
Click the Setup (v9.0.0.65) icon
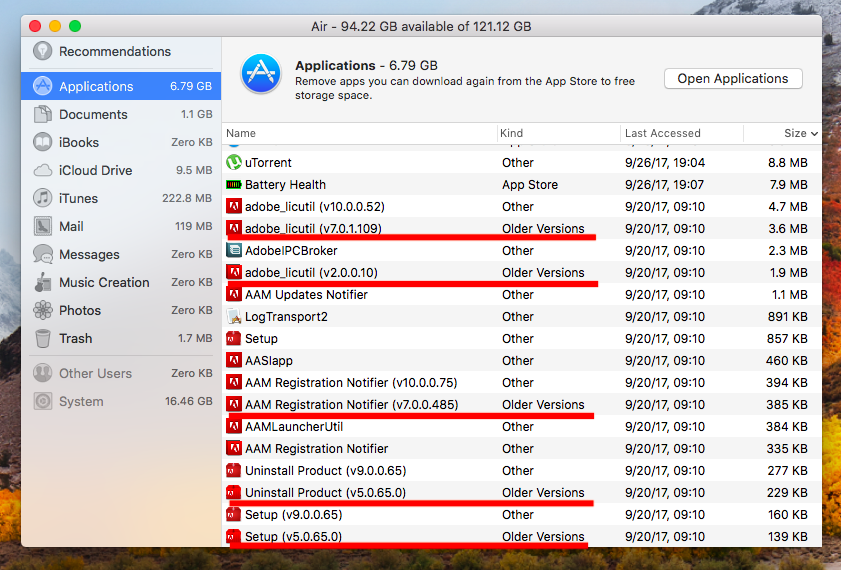click(233, 514)
